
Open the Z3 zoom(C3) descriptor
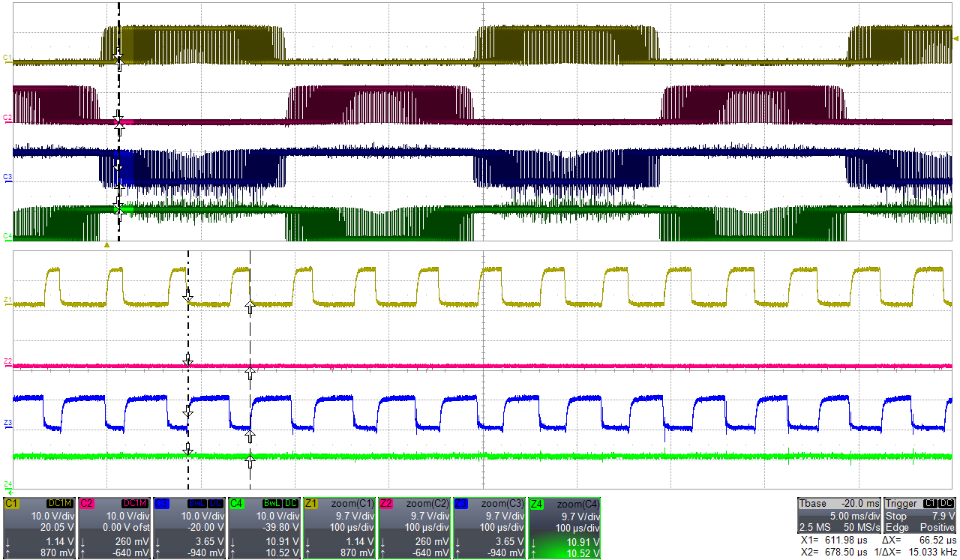490,528
